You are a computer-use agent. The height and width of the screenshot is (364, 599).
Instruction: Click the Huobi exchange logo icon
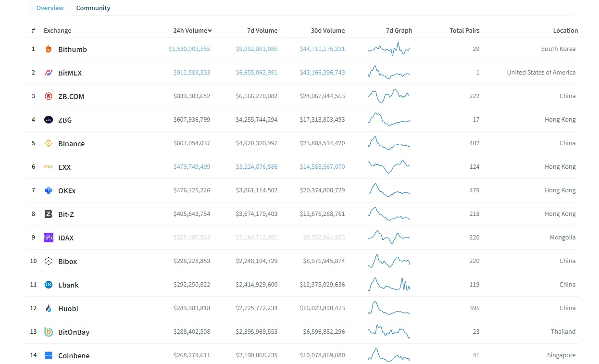[49, 308]
